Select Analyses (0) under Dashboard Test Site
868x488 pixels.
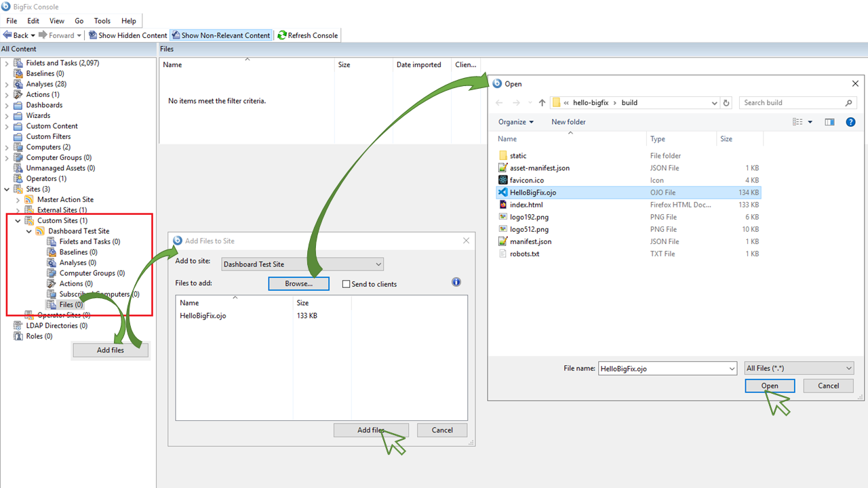tap(78, 262)
